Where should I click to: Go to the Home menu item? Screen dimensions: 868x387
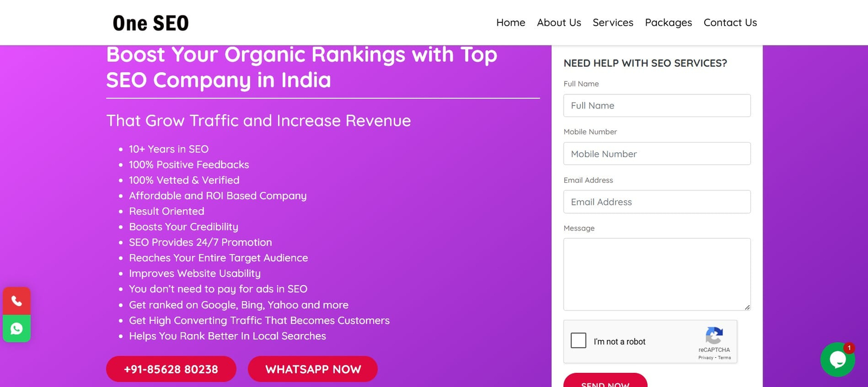(x=510, y=23)
